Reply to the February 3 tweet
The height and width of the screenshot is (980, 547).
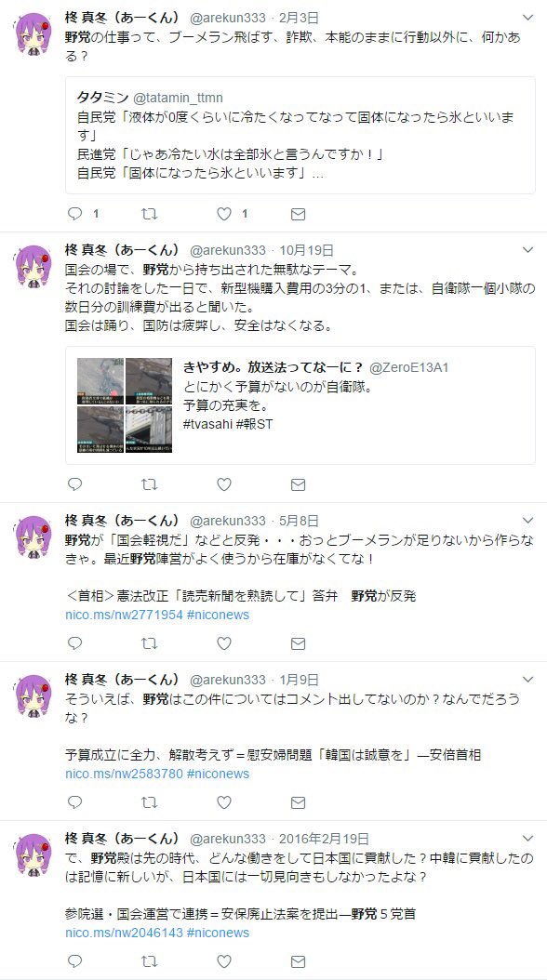click(75, 215)
